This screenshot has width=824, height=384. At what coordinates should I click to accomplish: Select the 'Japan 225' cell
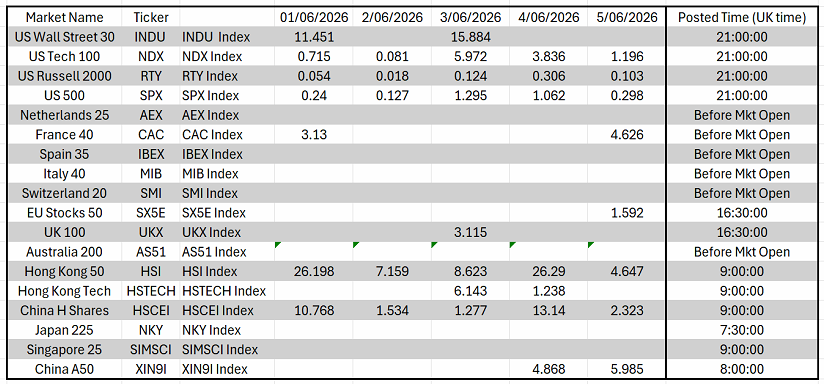pos(65,330)
